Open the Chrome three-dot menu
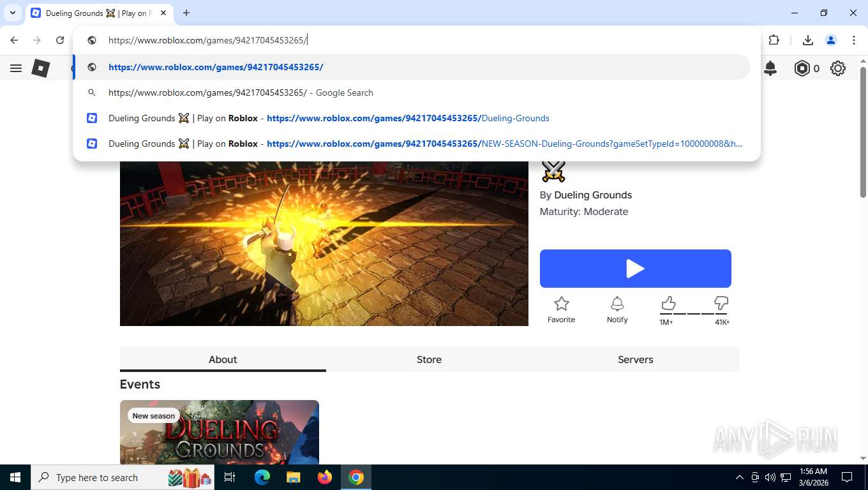This screenshot has height=490, width=868. pyautogui.click(x=854, y=40)
